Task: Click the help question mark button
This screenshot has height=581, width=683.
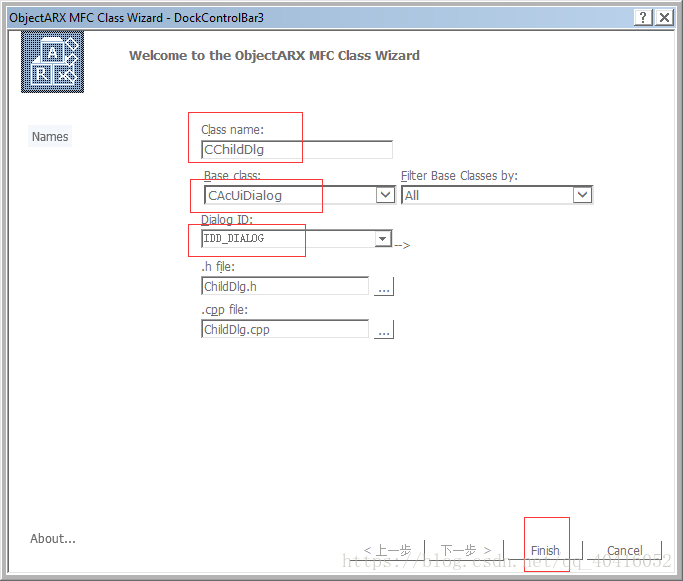Action: click(x=643, y=17)
